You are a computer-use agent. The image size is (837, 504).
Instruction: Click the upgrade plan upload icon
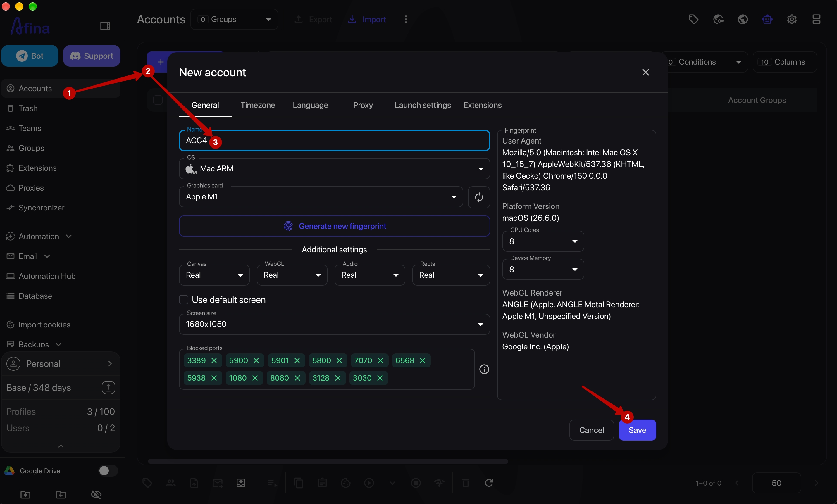click(108, 388)
